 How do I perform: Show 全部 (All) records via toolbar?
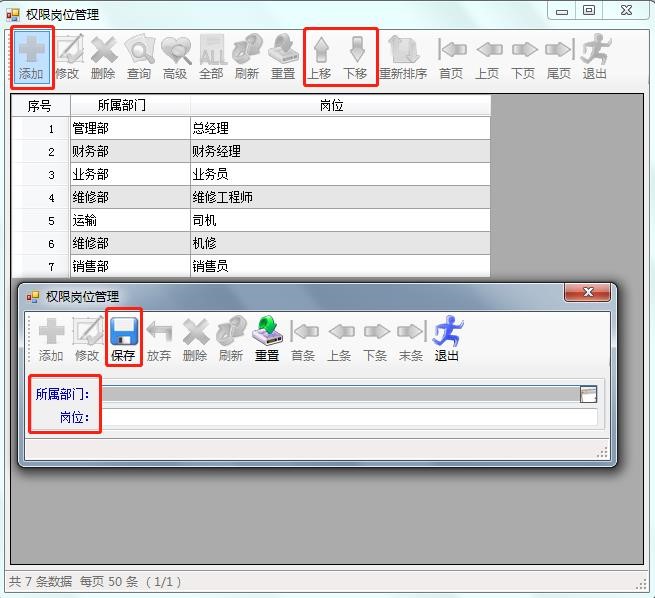(x=211, y=57)
